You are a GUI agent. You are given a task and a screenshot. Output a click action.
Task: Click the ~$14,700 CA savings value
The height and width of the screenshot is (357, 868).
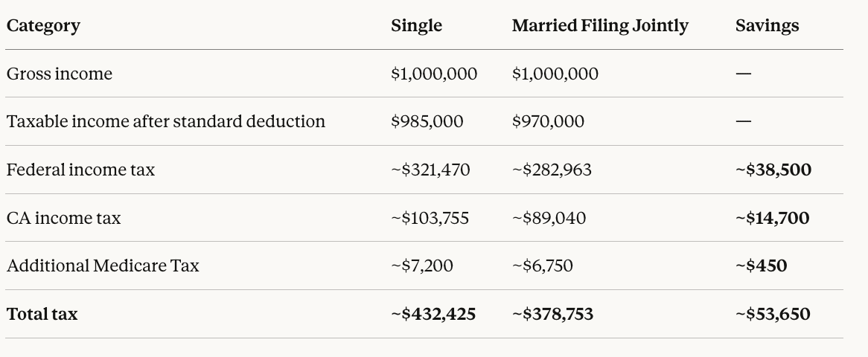coord(772,218)
